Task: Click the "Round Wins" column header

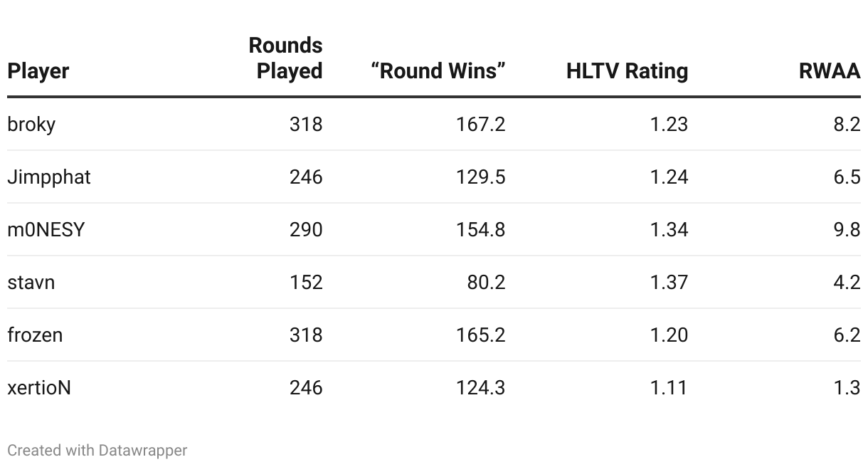Action: 438,71
